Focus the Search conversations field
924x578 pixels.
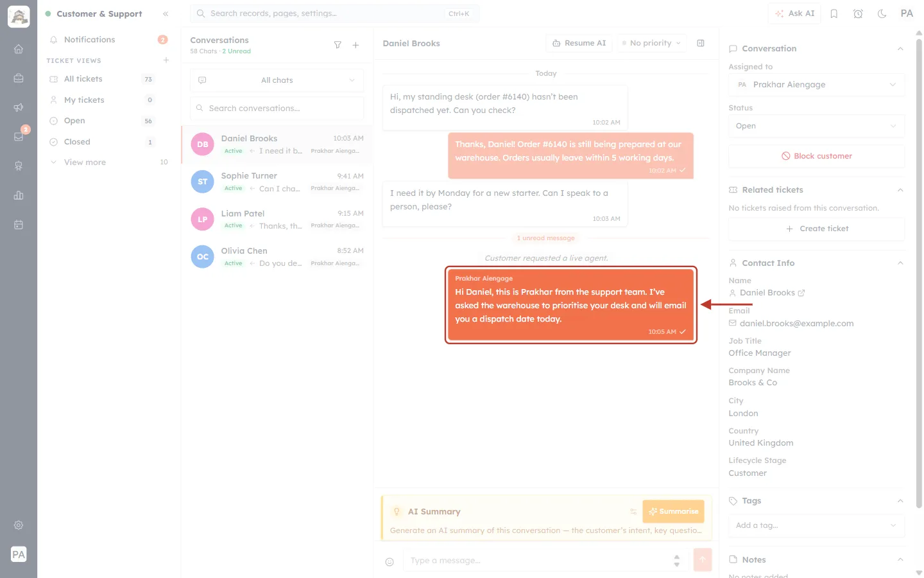[277, 109]
